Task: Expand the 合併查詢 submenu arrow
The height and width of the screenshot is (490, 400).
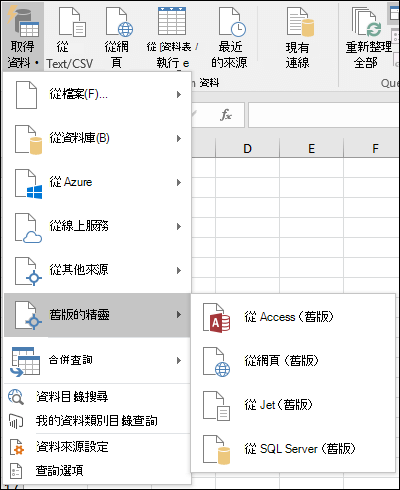Action: (x=179, y=360)
